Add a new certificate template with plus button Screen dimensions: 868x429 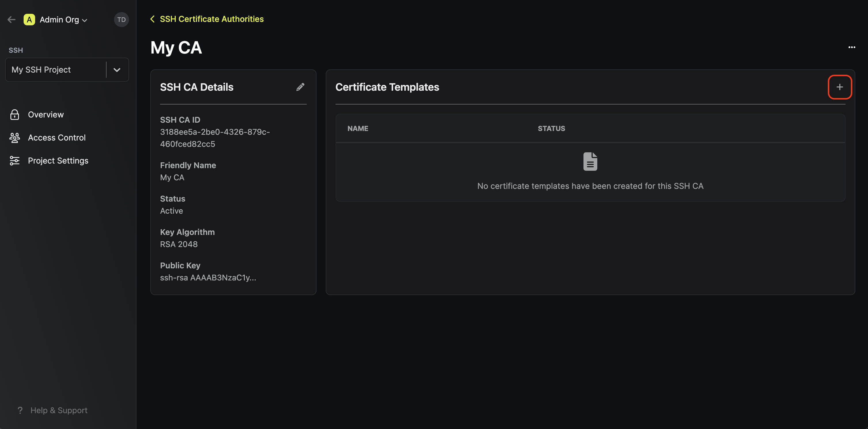[x=840, y=87]
